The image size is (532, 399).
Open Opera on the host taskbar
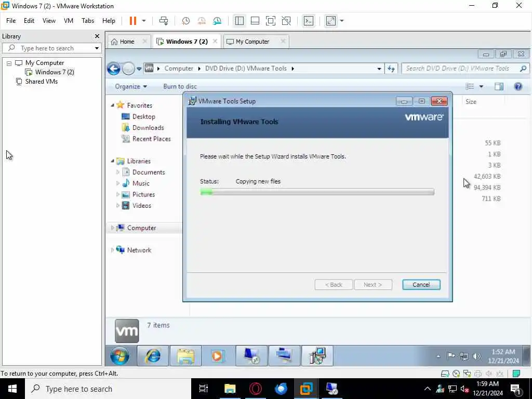pyautogui.click(x=256, y=389)
